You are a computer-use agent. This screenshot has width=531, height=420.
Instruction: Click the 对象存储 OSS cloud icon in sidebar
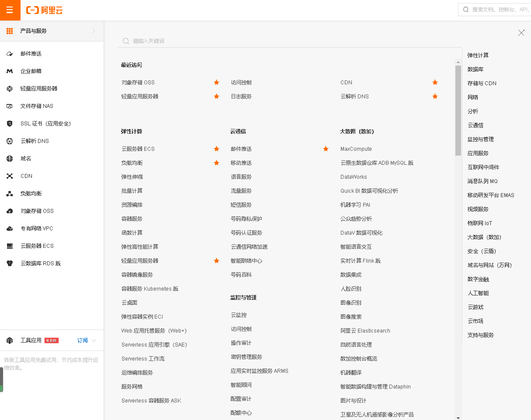(10, 211)
